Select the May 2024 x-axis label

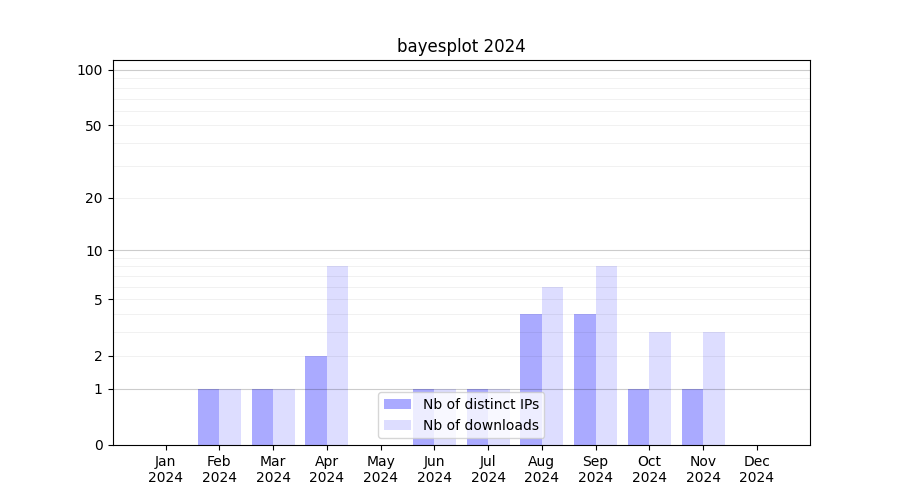tap(381, 469)
